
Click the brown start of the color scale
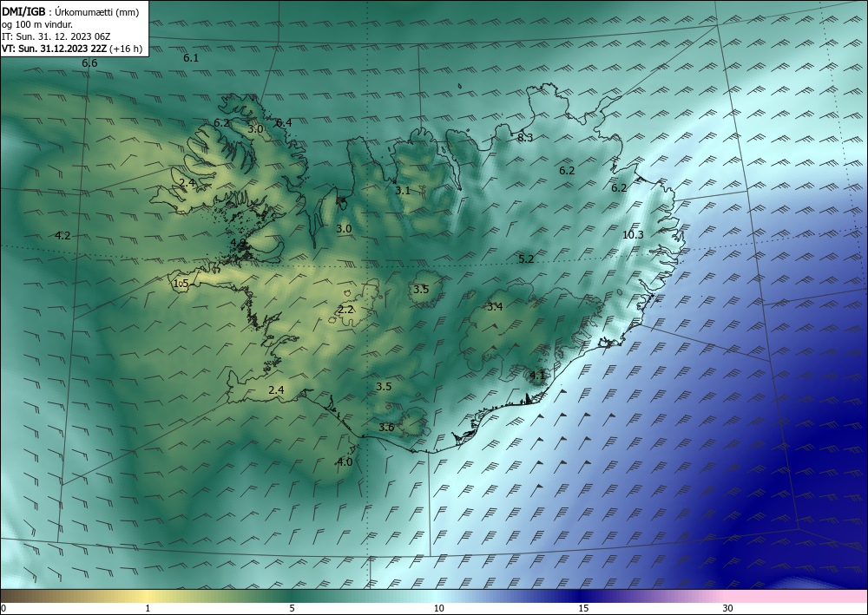(16, 596)
